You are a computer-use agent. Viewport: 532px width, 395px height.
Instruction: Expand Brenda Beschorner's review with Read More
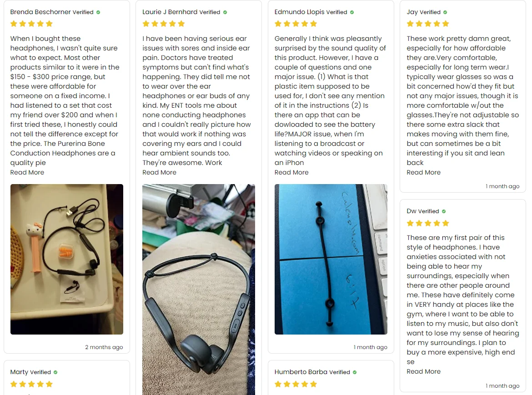pyautogui.click(x=27, y=172)
